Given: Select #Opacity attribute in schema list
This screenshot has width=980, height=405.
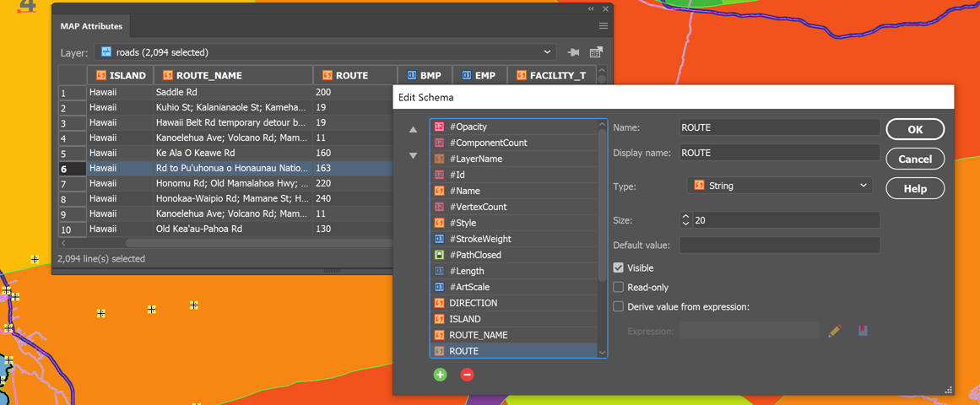Looking at the screenshot, I should (514, 127).
